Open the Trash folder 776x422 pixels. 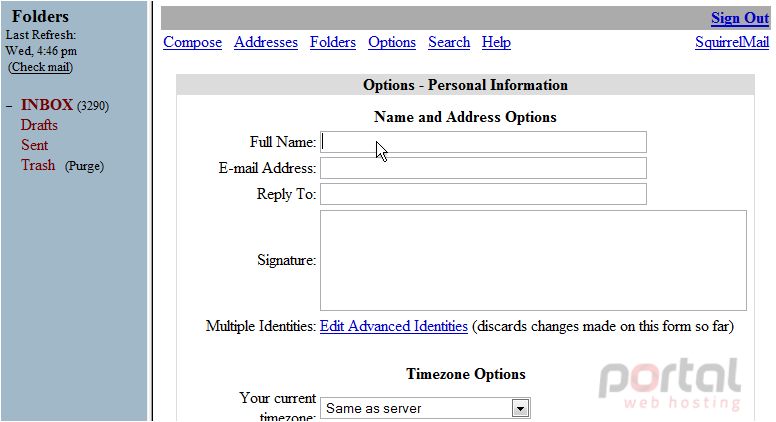(x=38, y=165)
